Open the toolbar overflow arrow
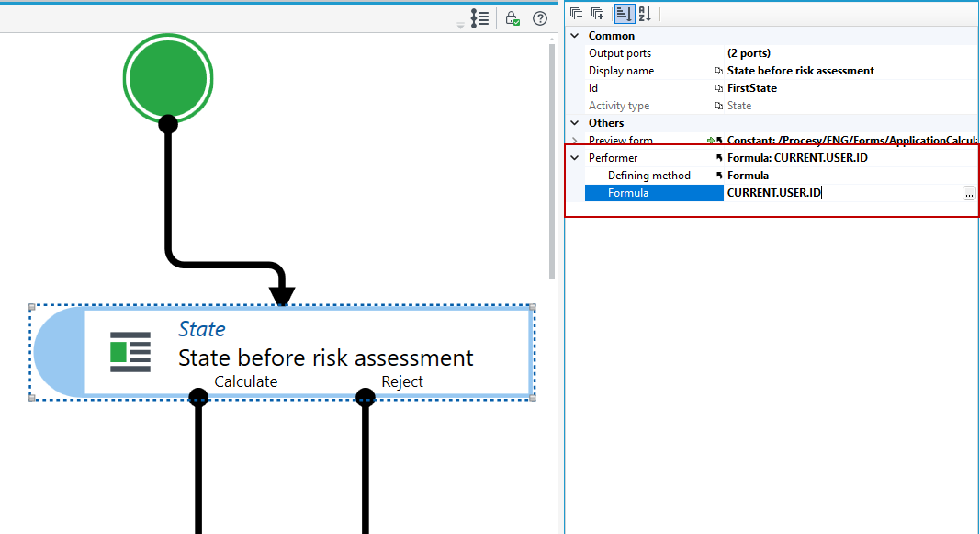Viewport: 980px width, 534px height. point(461,26)
